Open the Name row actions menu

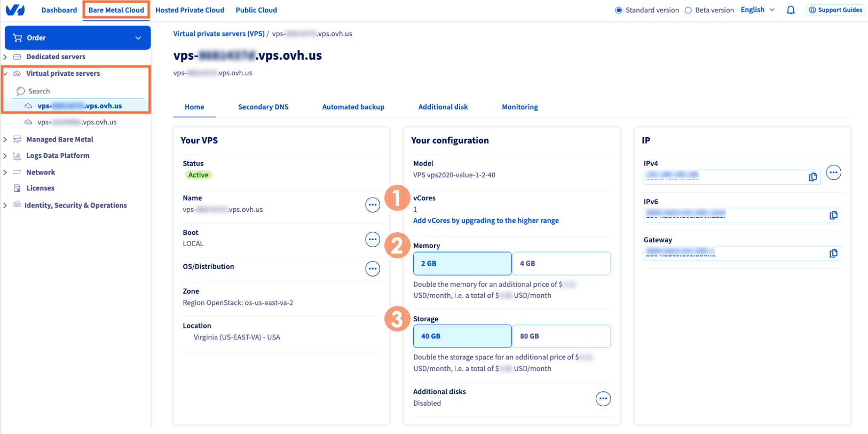click(373, 205)
